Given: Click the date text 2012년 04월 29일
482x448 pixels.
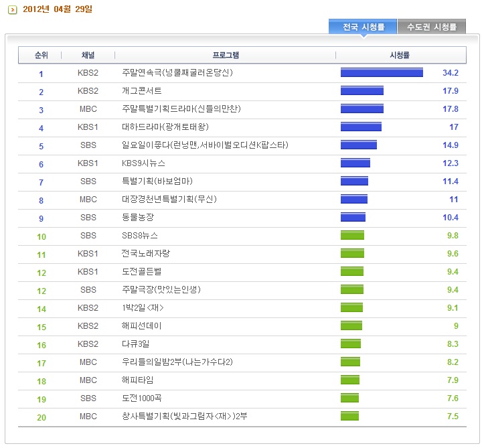Looking at the screenshot, I should click(x=58, y=9).
